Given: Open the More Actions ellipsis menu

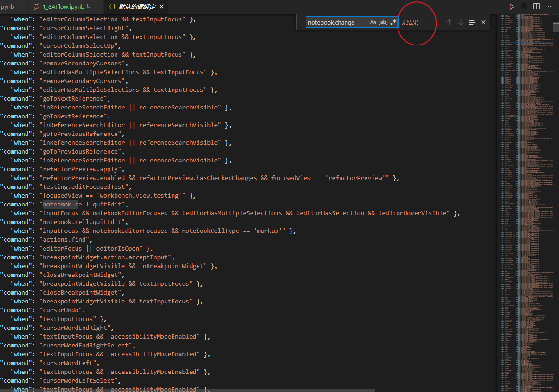Looking at the screenshot, I should tap(548, 6).
